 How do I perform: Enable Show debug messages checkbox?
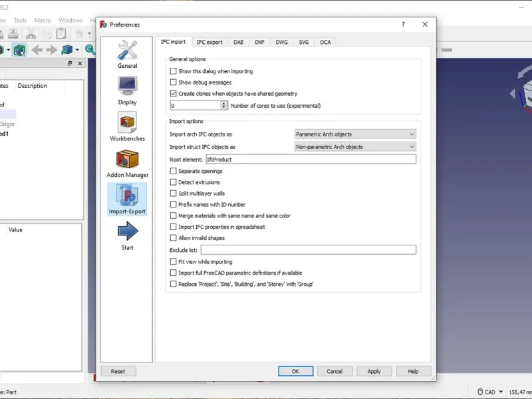(x=173, y=82)
